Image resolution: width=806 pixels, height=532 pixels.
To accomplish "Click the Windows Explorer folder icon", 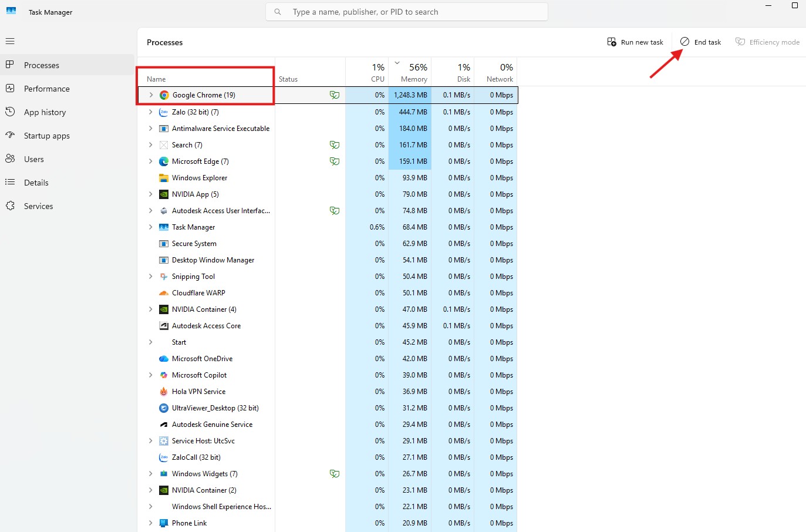I will tap(164, 178).
